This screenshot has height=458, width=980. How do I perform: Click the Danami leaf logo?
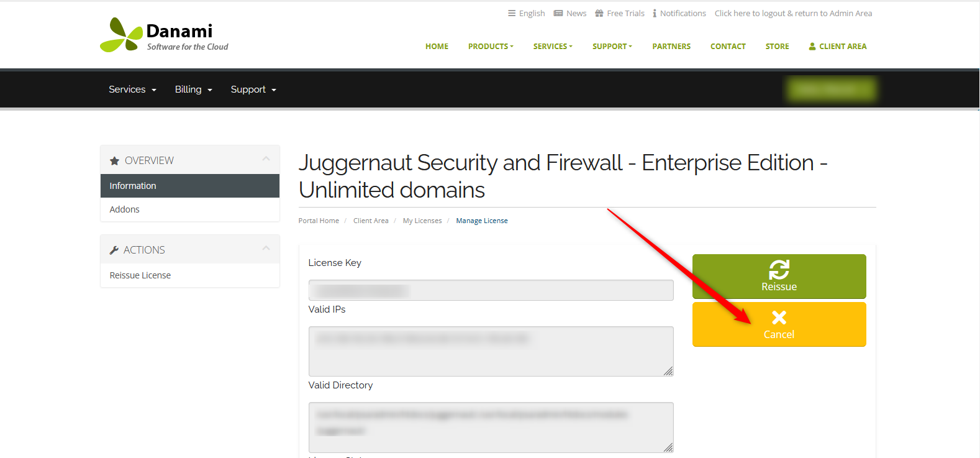(x=122, y=35)
